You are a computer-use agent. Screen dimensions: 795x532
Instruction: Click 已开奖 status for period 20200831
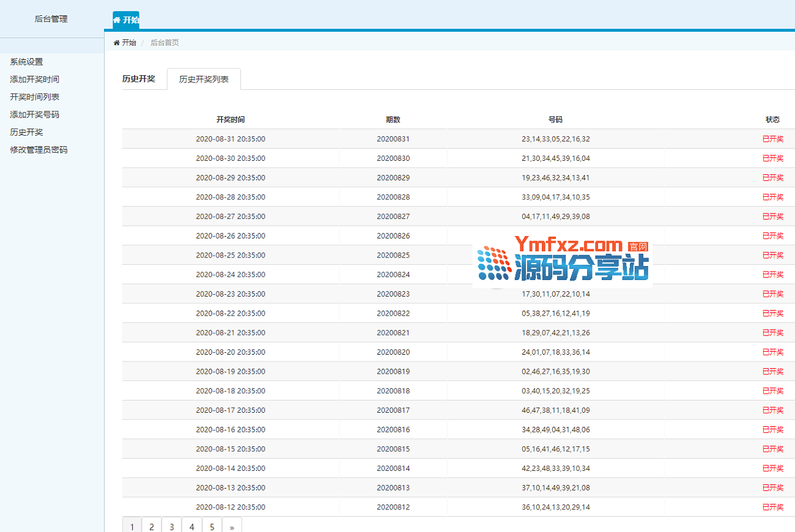click(x=772, y=139)
